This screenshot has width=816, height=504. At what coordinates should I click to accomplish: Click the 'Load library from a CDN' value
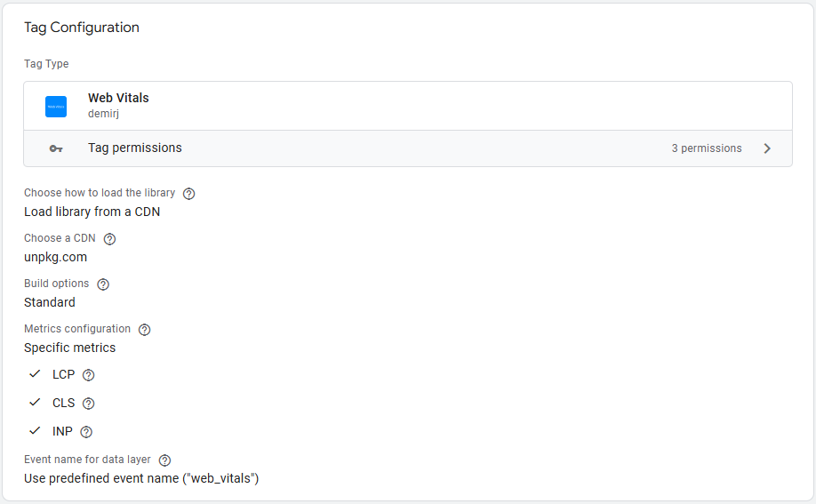tap(92, 212)
